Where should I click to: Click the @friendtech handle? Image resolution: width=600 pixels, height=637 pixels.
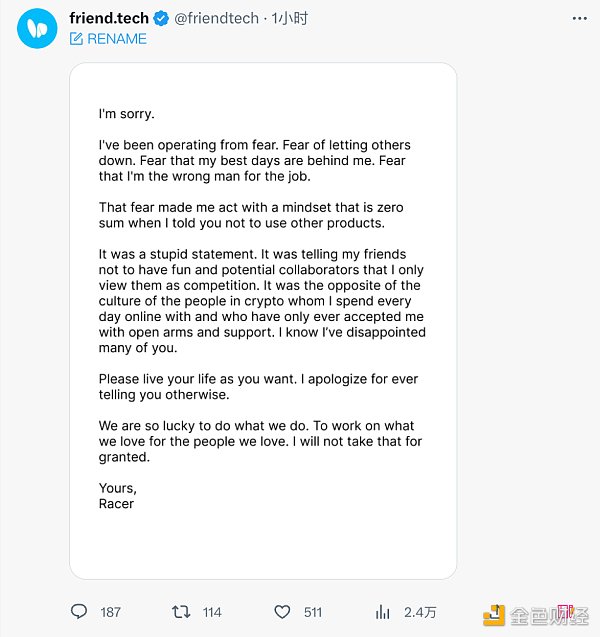[x=216, y=18]
